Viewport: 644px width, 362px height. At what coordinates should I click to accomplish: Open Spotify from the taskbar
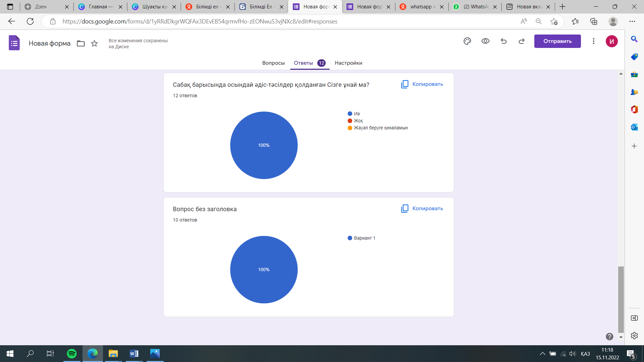[71, 354]
